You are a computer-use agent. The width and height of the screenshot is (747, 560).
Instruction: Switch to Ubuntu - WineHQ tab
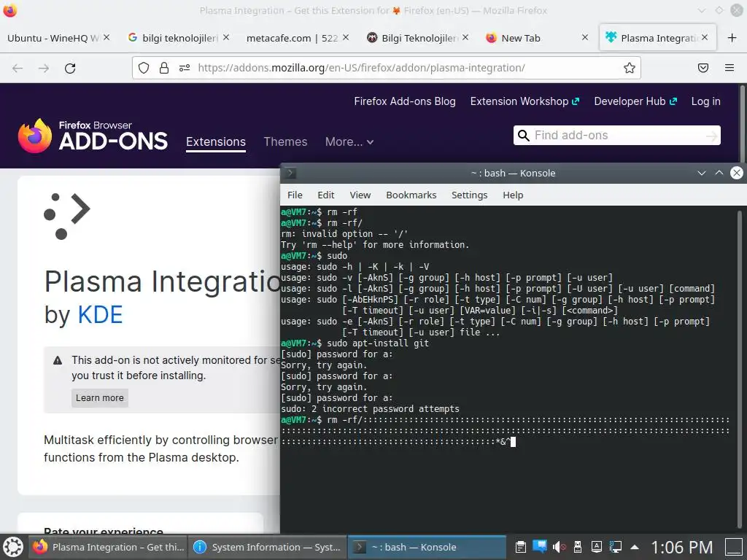(53, 38)
